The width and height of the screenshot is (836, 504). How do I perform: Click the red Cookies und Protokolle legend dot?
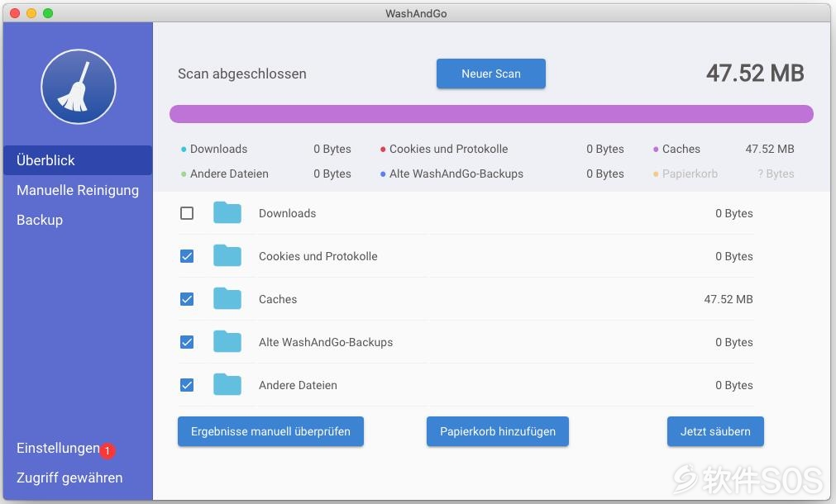point(383,150)
